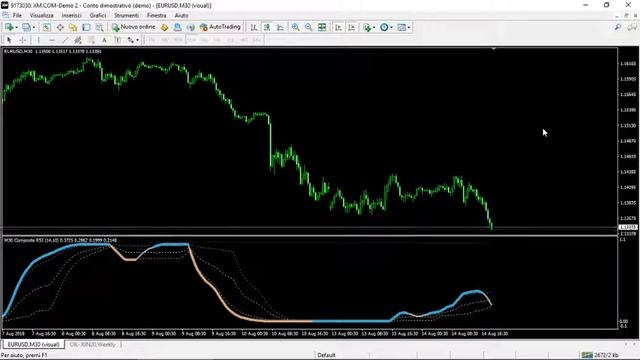Screen dimensions: 640x360
Task: Expand the Profiles dropdown arrow
Action: tap(33, 27)
